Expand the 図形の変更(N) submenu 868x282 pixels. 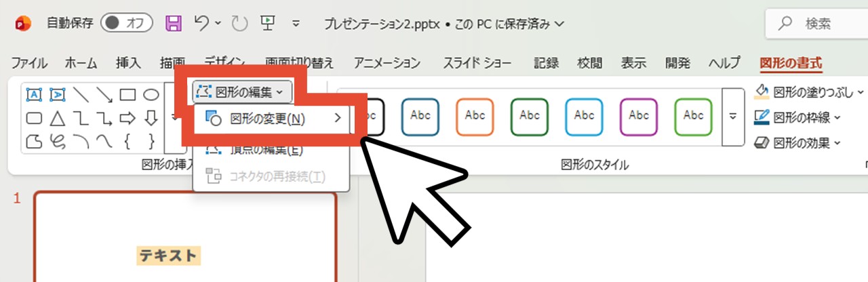pos(271,119)
